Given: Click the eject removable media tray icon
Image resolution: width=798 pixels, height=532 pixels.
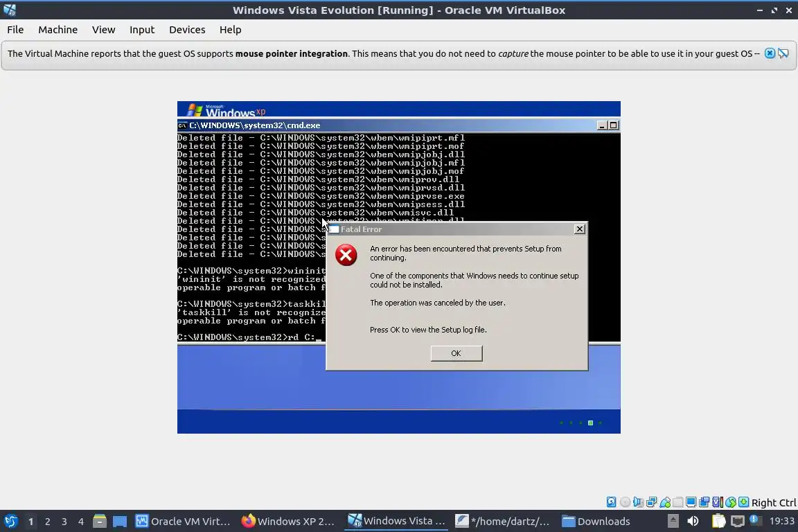Looking at the screenshot, I should pyautogui.click(x=673, y=521).
